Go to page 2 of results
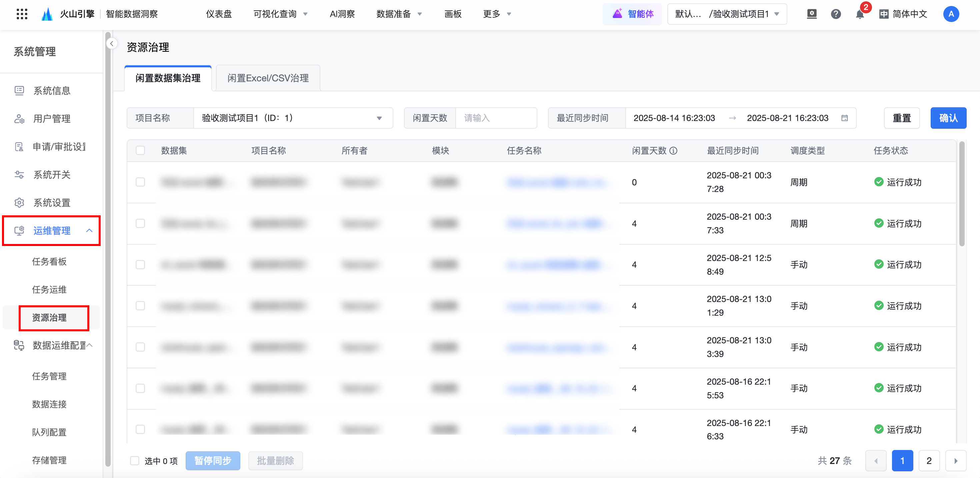The height and width of the screenshot is (478, 980). pyautogui.click(x=929, y=461)
